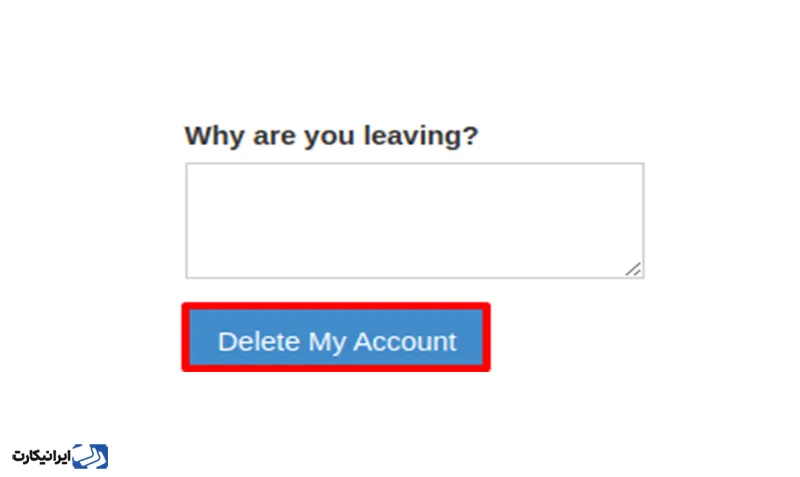The width and height of the screenshot is (800, 477).
Task: Click the "Why" word in the heading
Action: [211, 135]
